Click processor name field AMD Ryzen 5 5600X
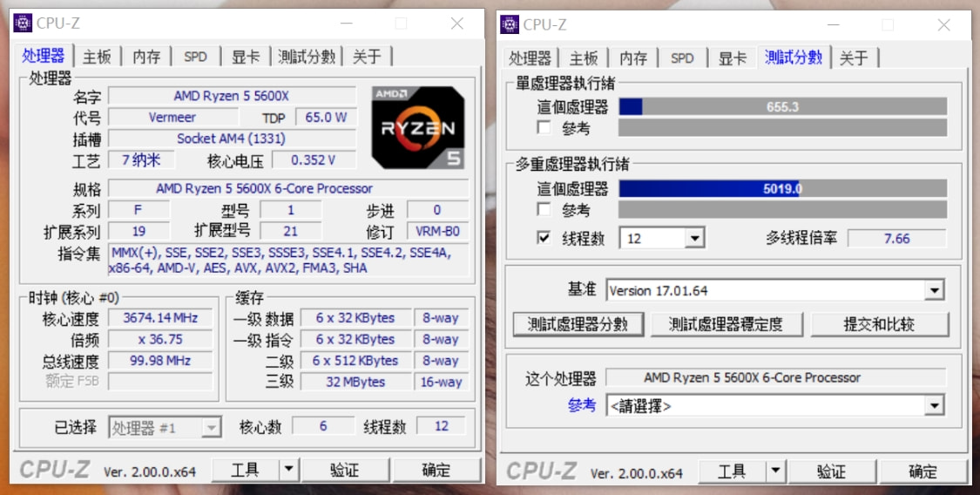This screenshot has width=980, height=495. (232, 96)
